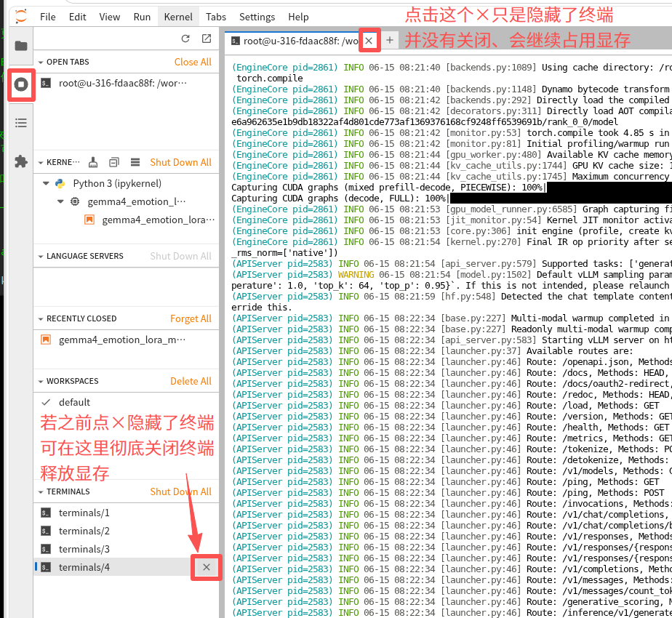Click the notebook icon of recently closed gemma4_emotion_lora_m
This screenshot has width=672, height=618.
click(46, 340)
